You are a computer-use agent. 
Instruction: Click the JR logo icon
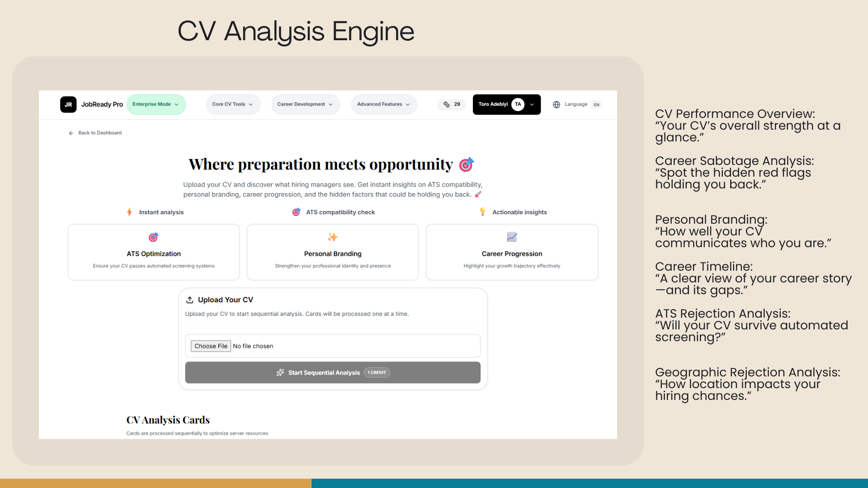tap(68, 104)
